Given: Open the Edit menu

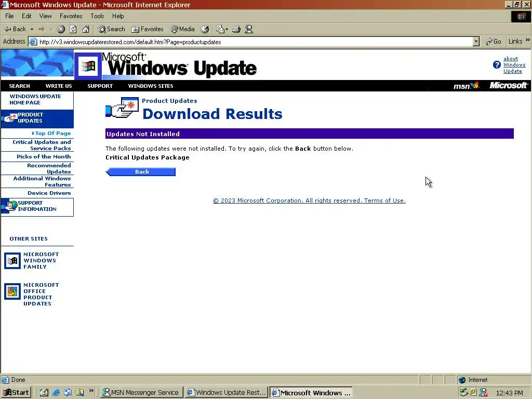Looking at the screenshot, I should click(x=26, y=16).
